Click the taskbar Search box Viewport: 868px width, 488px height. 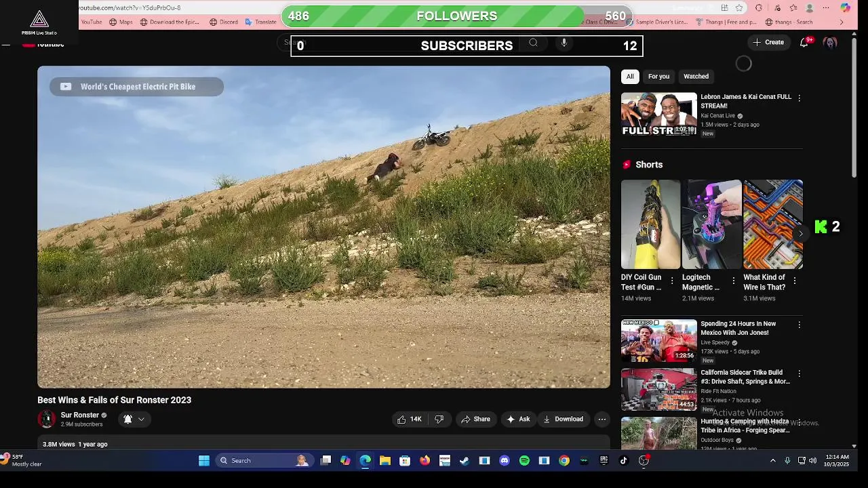pos(264,461)
